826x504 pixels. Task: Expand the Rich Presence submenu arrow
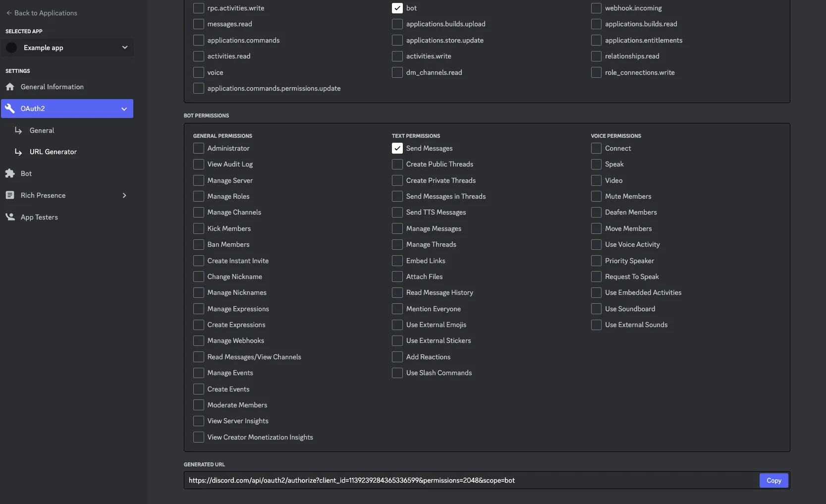124,195
